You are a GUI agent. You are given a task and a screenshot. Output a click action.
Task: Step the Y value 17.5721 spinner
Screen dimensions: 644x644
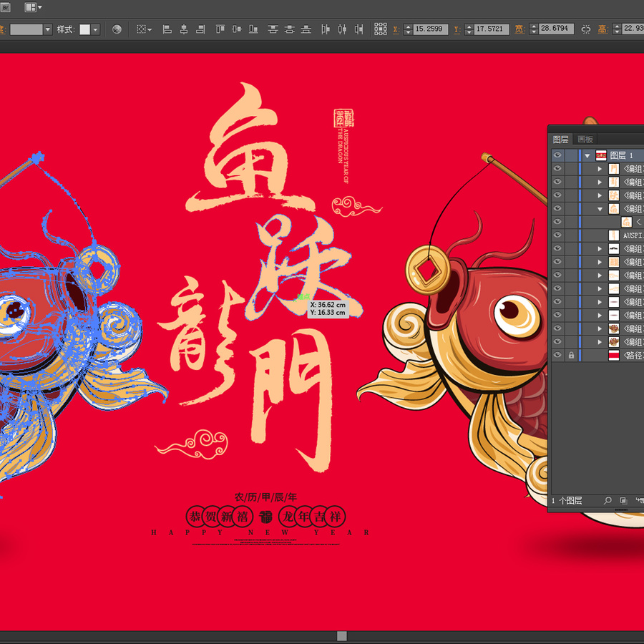(x=469, y=29)
